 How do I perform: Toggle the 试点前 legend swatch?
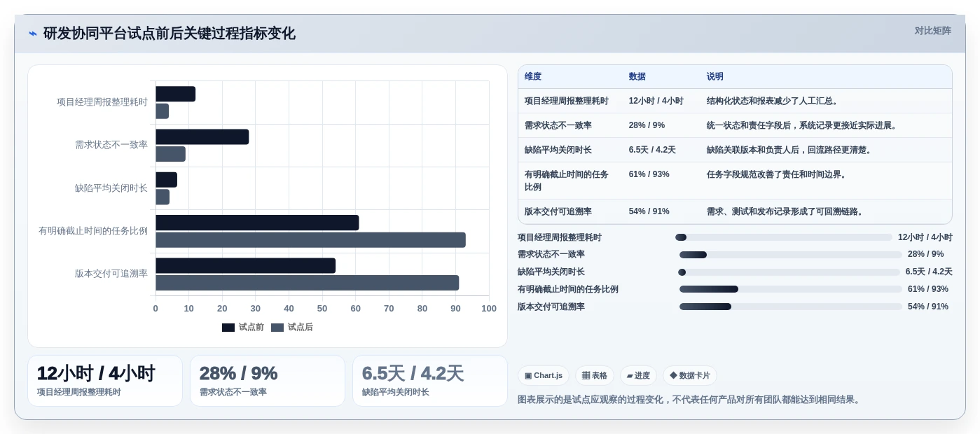click(228, 328)
